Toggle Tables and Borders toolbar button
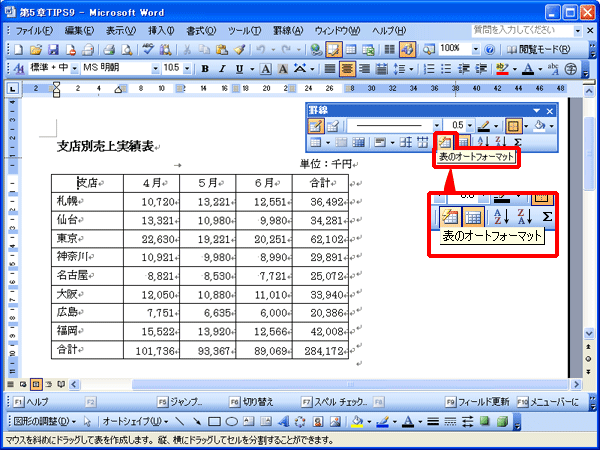 [x=334, y=49]
